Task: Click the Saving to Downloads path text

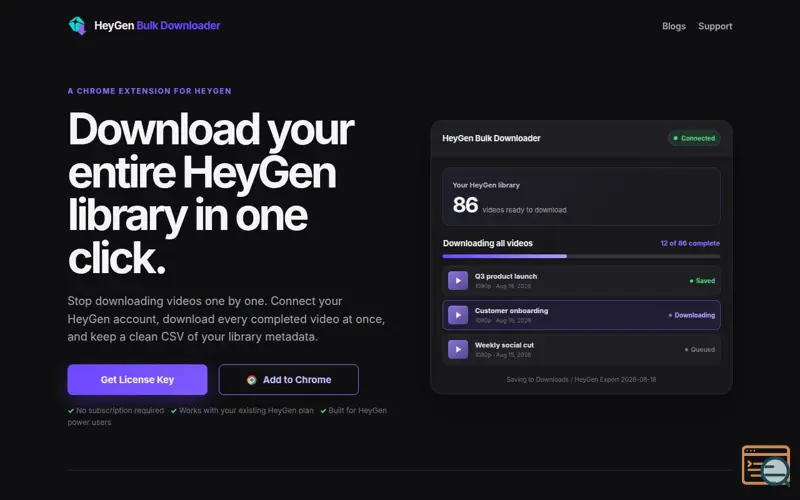Action: pos(581,380)
